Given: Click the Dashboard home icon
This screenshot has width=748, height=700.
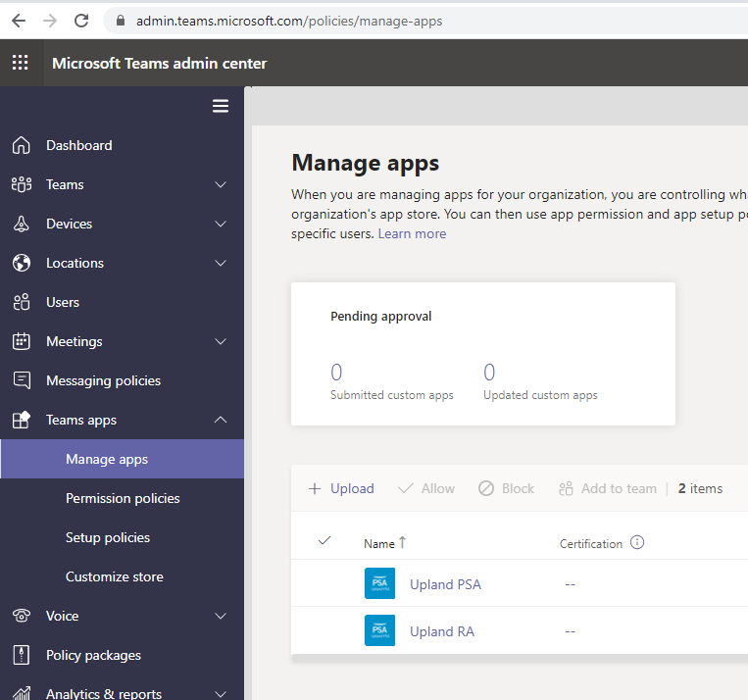Looking at the screenshot, I should (x=22, y=145).
